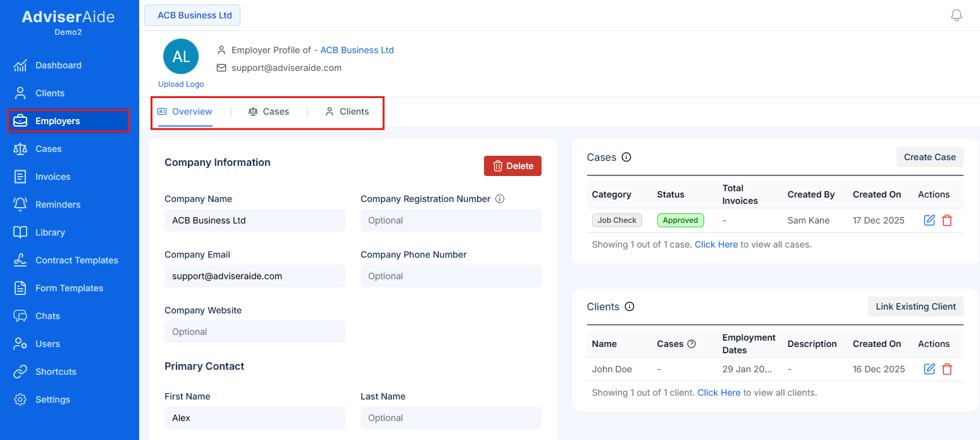The image size is (980, 440).
Task: Click the info icon next to Cases heading
Action: (626, 156)
